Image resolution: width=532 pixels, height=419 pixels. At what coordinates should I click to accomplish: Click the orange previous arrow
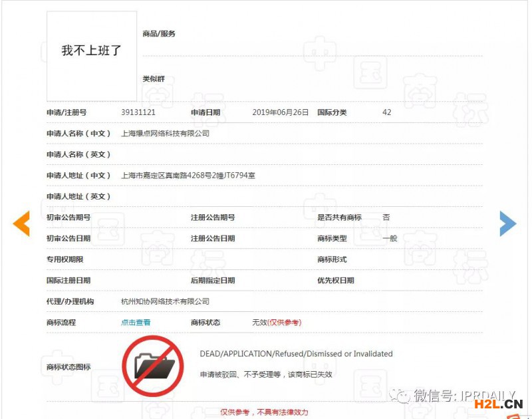click(21, 224)
